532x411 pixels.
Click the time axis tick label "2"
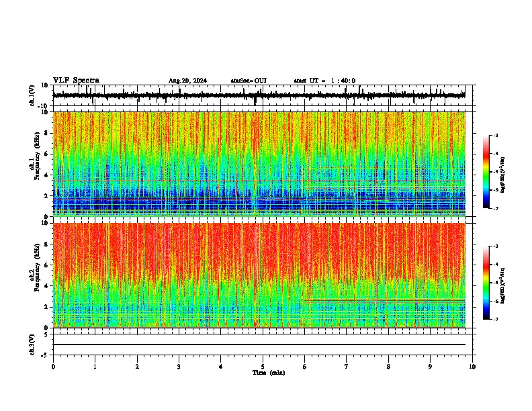coord(137,367)
